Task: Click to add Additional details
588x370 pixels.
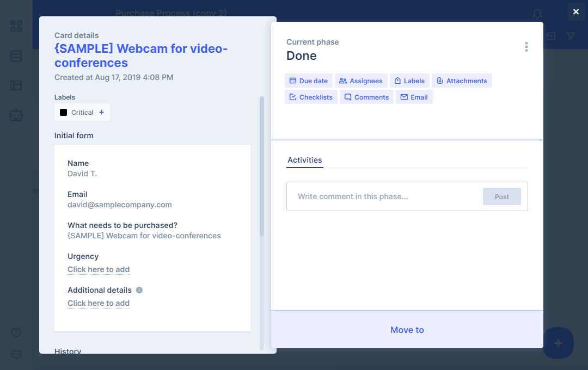Action: pyautogui.click(x=99, y=304)
